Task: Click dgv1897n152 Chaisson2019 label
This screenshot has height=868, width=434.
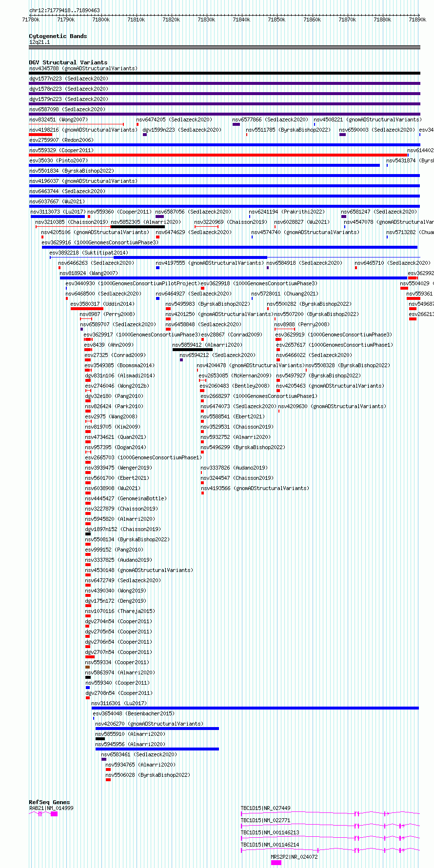Action: (x=123, y=529)
